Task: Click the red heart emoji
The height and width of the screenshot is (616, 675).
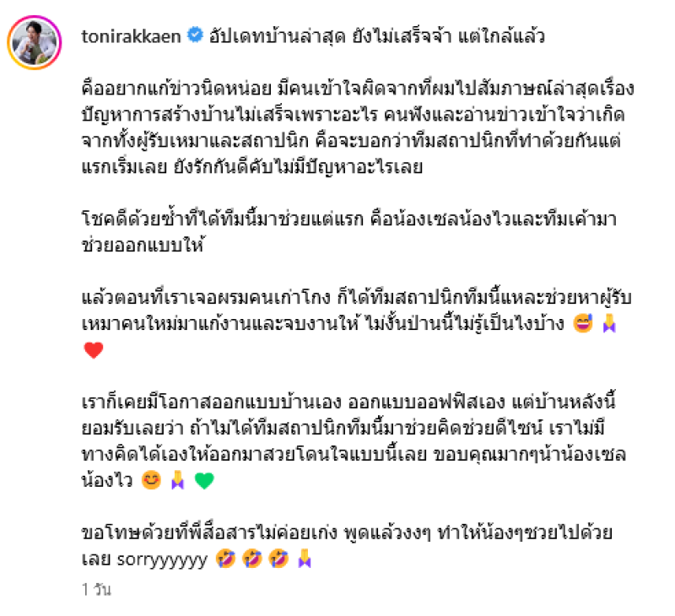Action: tap(94, 350)
